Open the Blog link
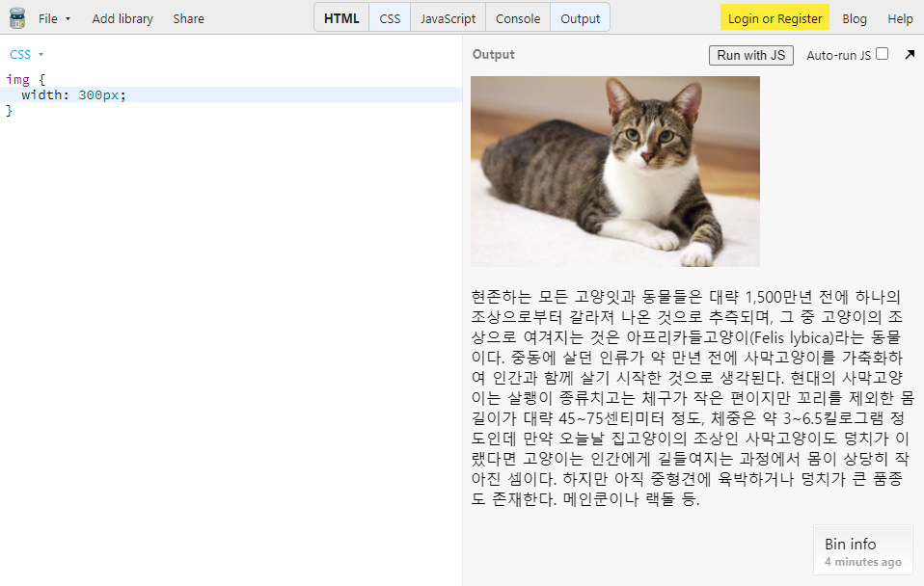This screenshot has width=924, height=586. tap(855, 19)
